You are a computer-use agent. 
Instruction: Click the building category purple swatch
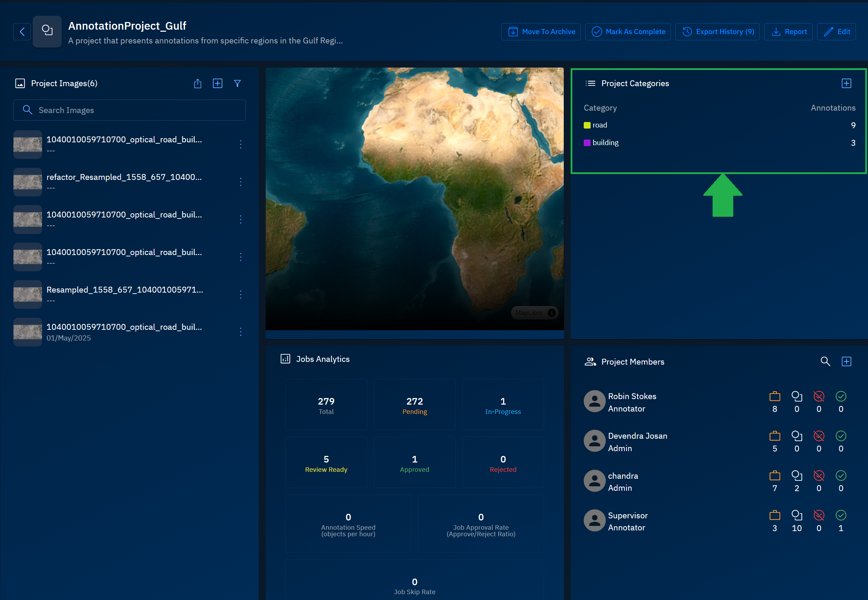pyautogui.click(x=587, y=143)
